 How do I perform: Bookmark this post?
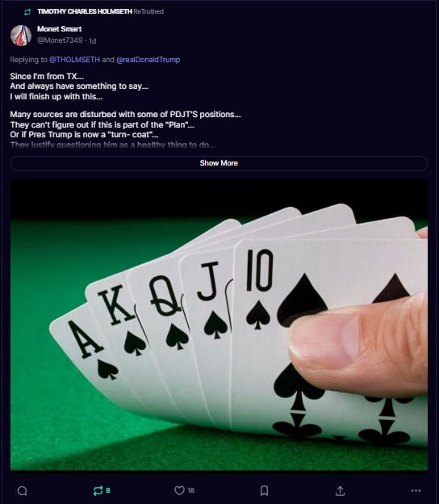click(264, 490)
